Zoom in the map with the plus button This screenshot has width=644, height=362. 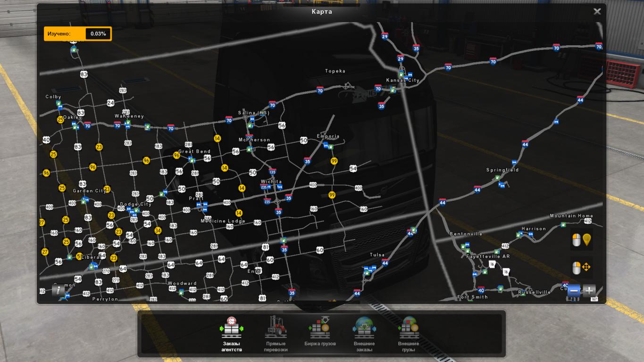[589, 290]
